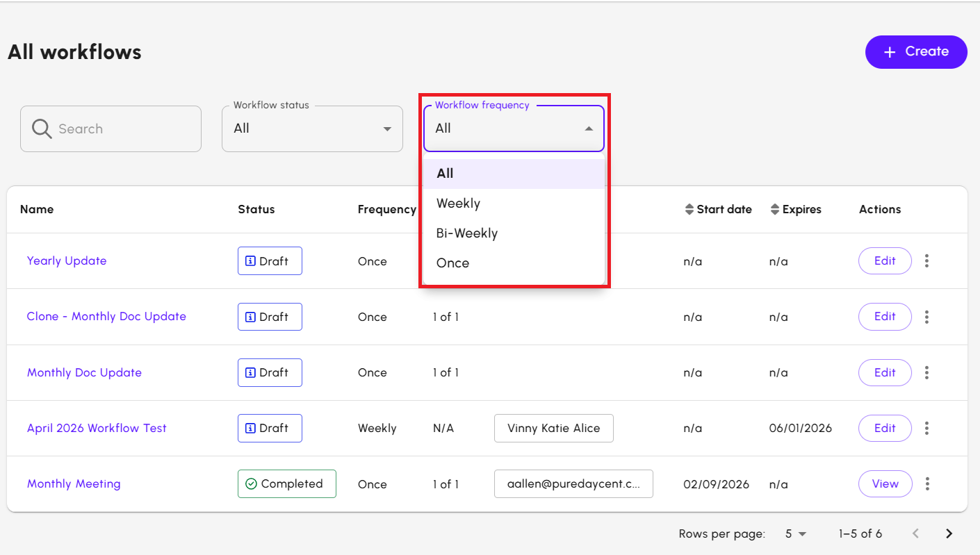
Task: View the Monthly Meeting workflow
Action: point(885,484)
